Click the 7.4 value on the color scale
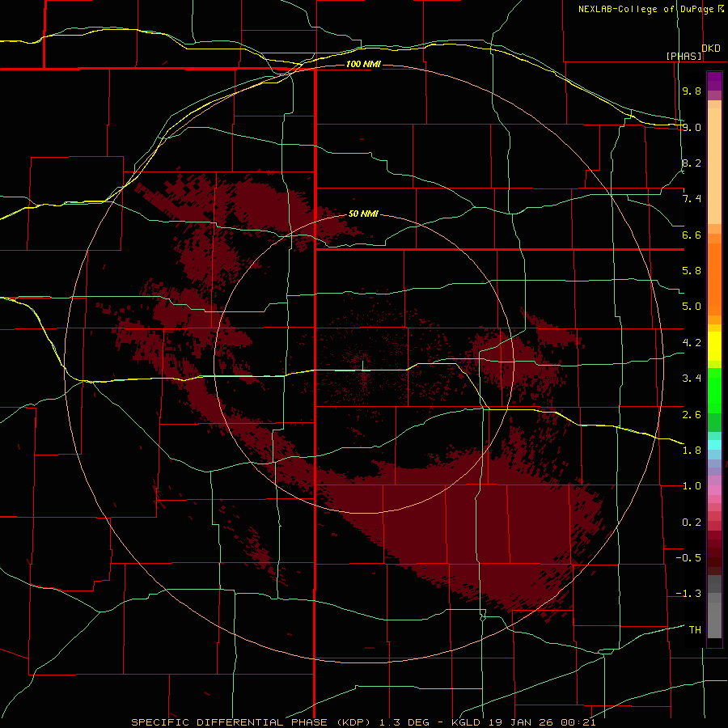The image size is (728, 728). [x=692, y=199]
